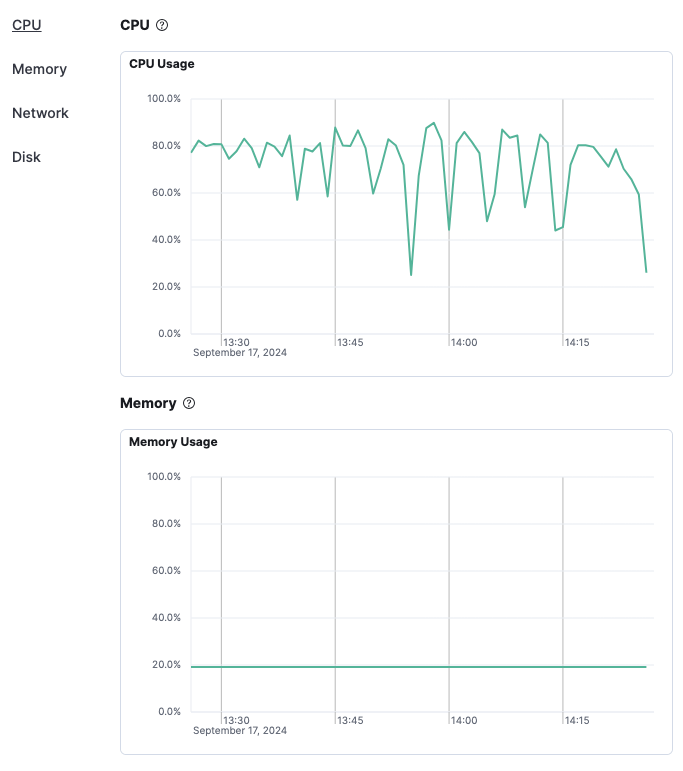
Task: Click the 100.0% axis label on CPU chart
Action: [164, 99]
